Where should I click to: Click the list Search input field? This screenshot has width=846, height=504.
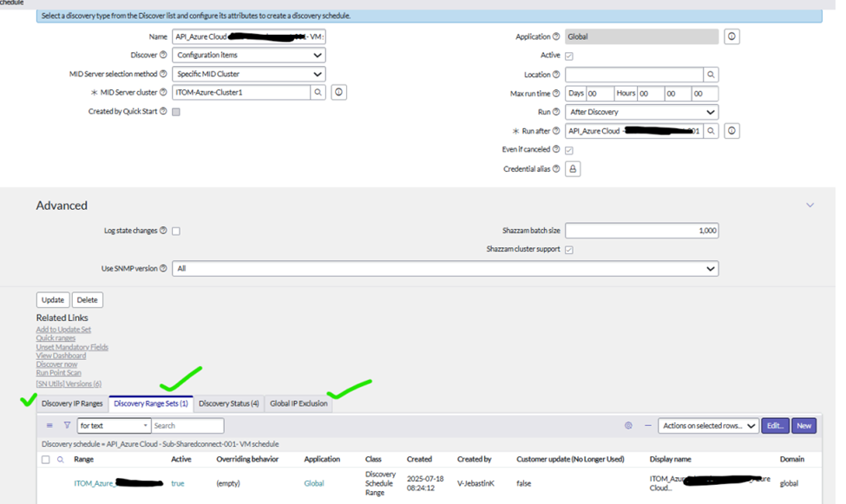click(187, 425)
